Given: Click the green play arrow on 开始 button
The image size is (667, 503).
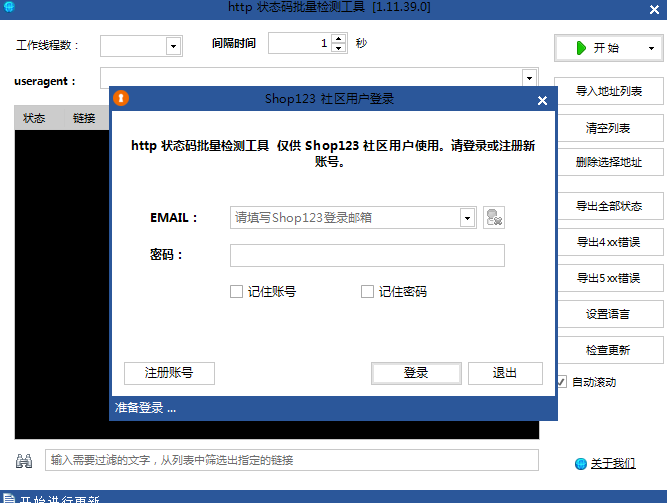Looking at the screenshot, I should [x=581, y=48].
